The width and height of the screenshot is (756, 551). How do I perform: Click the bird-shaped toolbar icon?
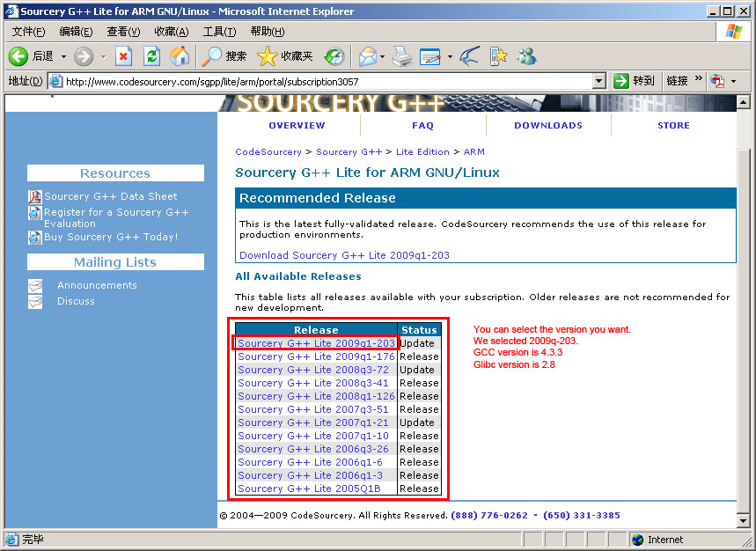470,56
